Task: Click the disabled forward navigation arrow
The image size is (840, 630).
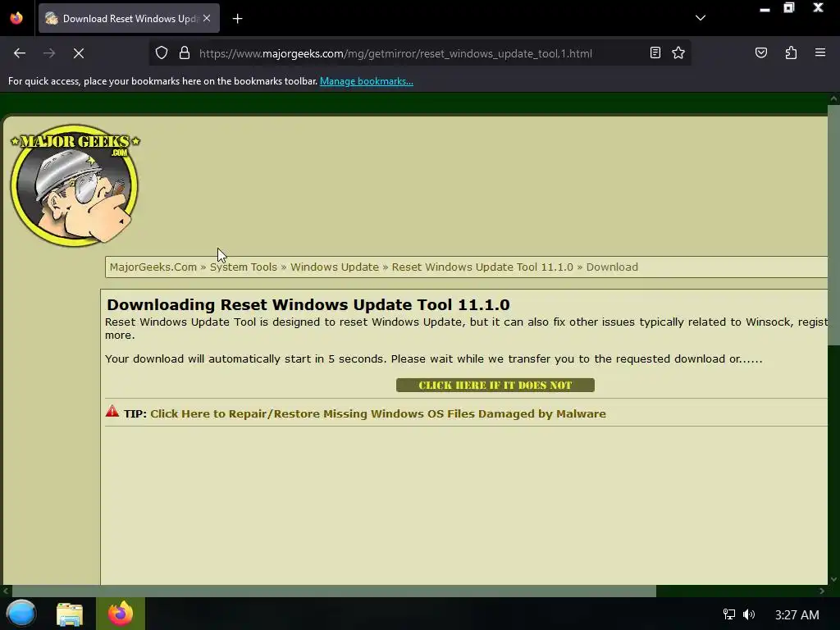Action: [x=48, y=53]
